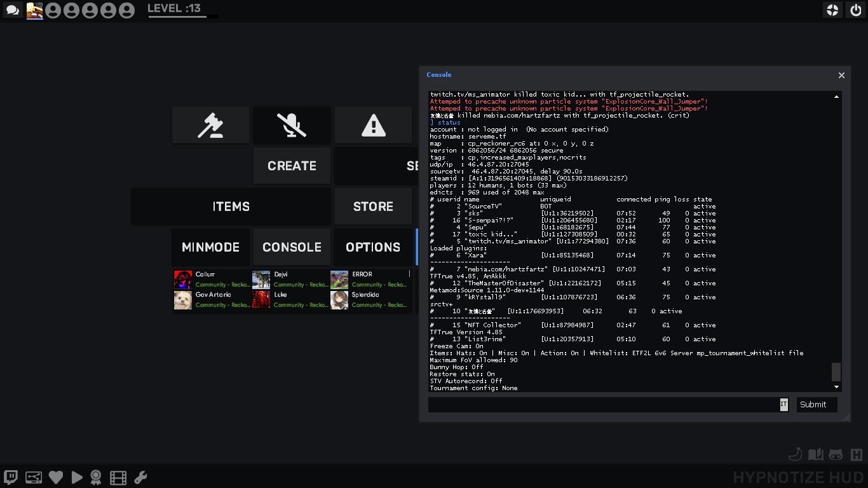Click the Twitch icon in bottom bar
Viewport: 868px width, 488px height.
pos(11,477)
